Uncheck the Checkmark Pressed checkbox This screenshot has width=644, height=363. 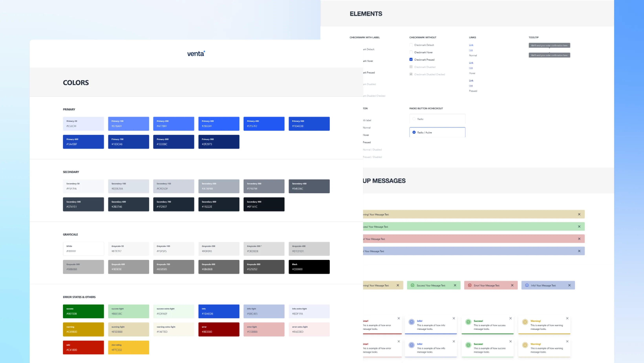pos(411,60)
